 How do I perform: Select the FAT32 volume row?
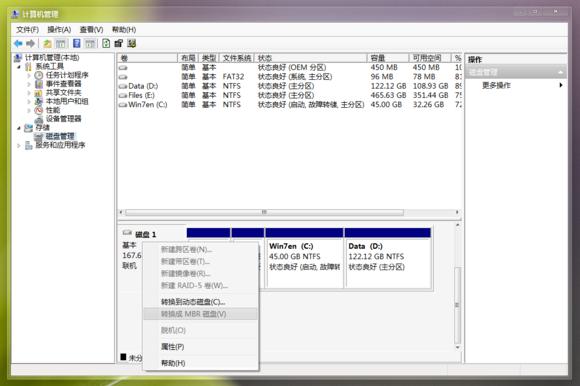point(290,77)
